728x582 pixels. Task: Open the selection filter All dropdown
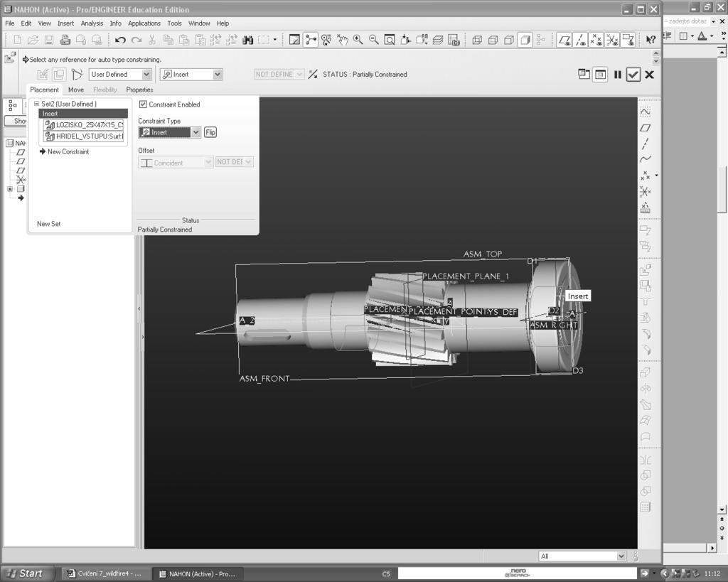621,556
